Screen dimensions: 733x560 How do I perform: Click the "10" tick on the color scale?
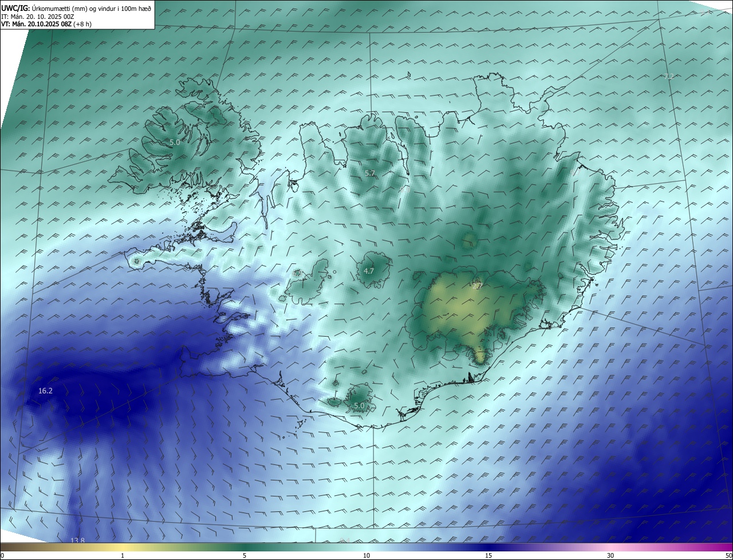click(x=366, y=555)
